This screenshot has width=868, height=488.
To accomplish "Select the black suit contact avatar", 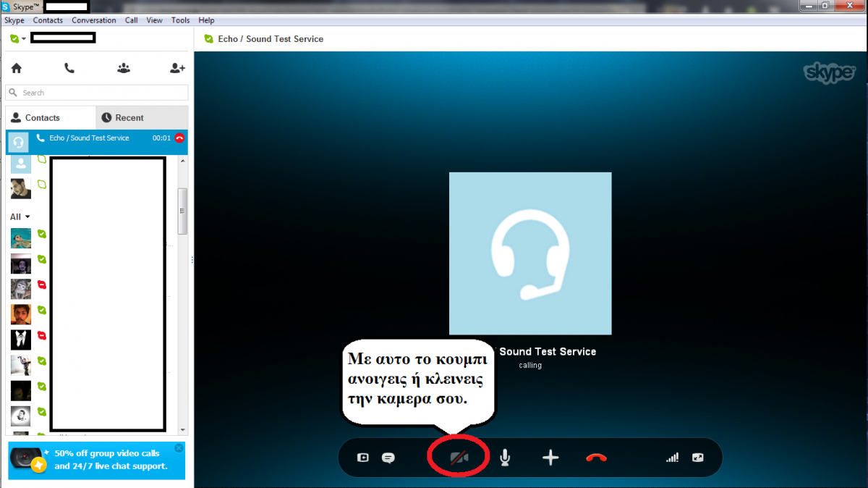I will [x=21, y=340].
